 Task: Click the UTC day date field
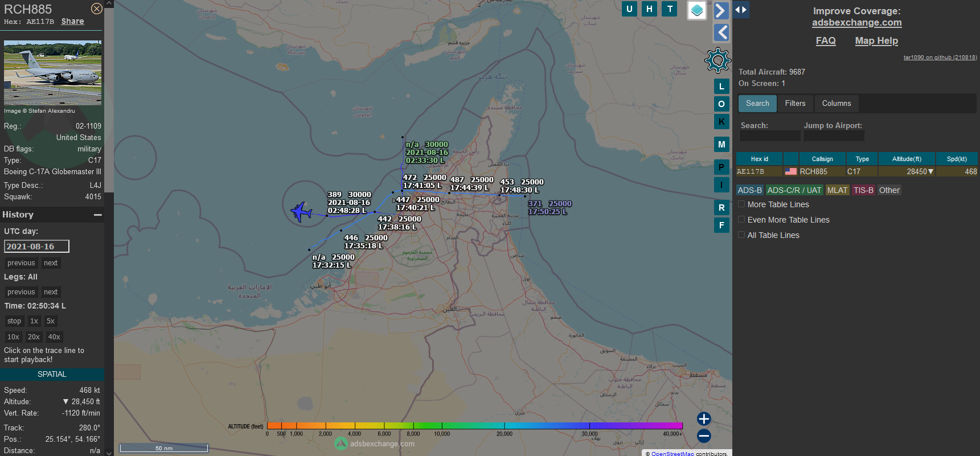[x=36, y=246]
